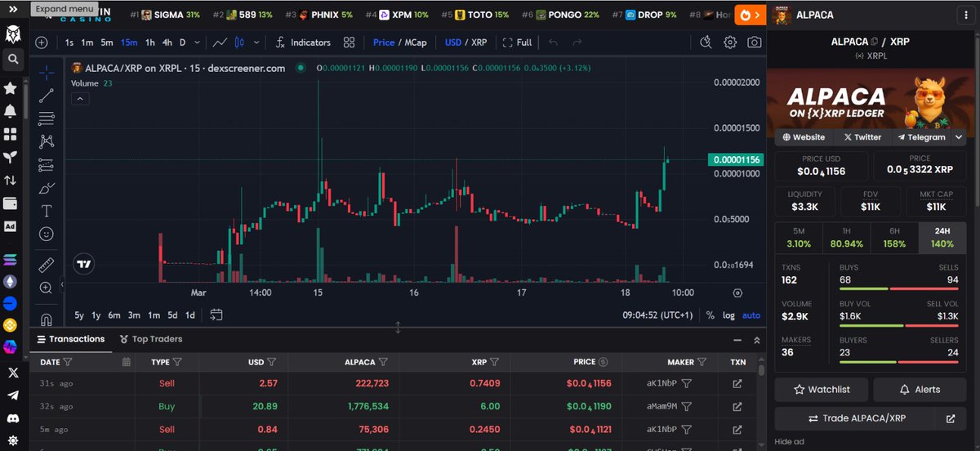Open the go-to-date calendar icon
Viewport: 980px width, 451px height.
(216, 315)
